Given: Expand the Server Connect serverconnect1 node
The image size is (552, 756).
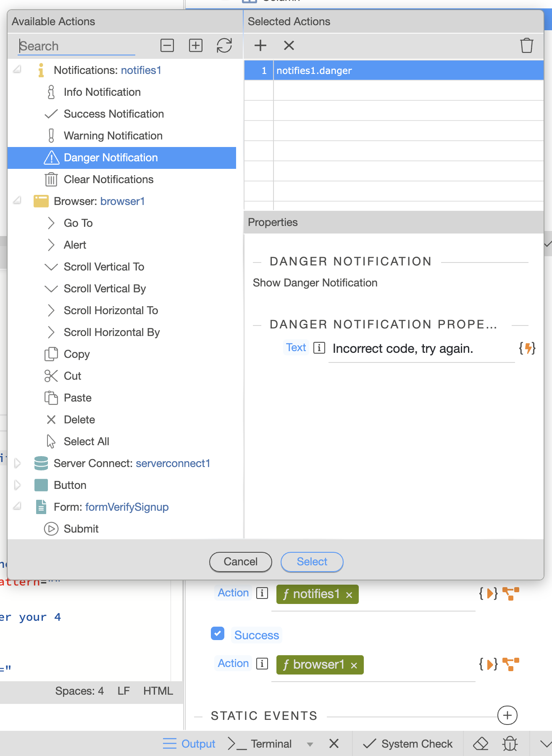Looking at the screenshot, I should tap(18, 463).
